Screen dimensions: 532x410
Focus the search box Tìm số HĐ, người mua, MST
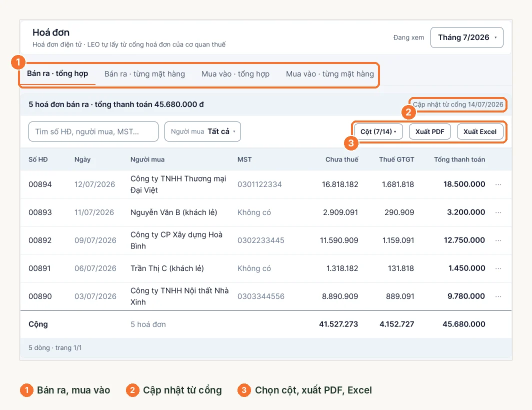pyautogui.click(x=93, y=131)
